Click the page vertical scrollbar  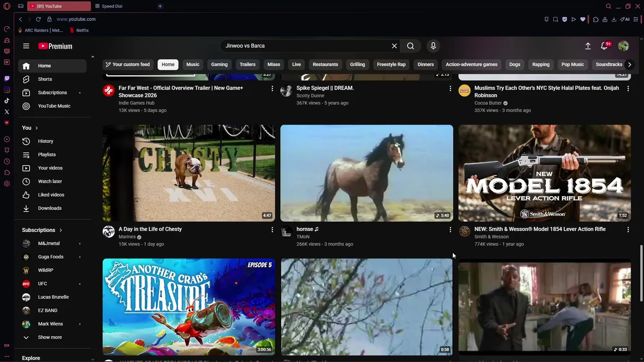click(641, 273)
